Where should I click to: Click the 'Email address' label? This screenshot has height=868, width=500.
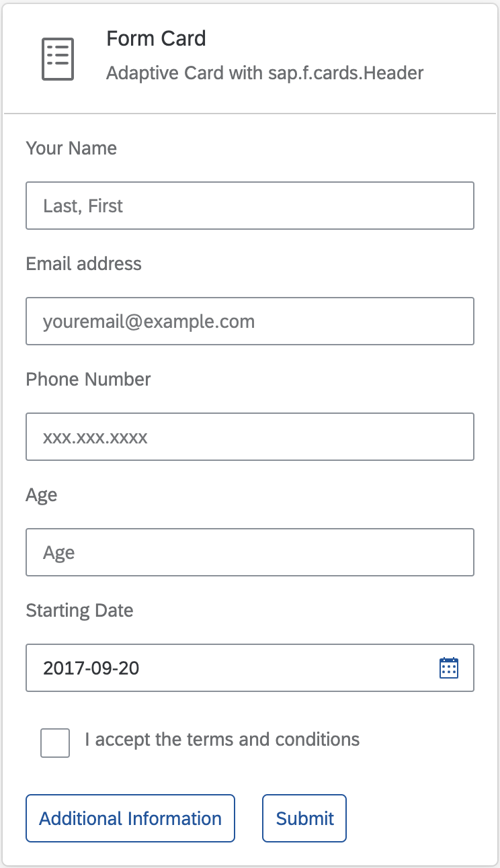coord(84,263)
